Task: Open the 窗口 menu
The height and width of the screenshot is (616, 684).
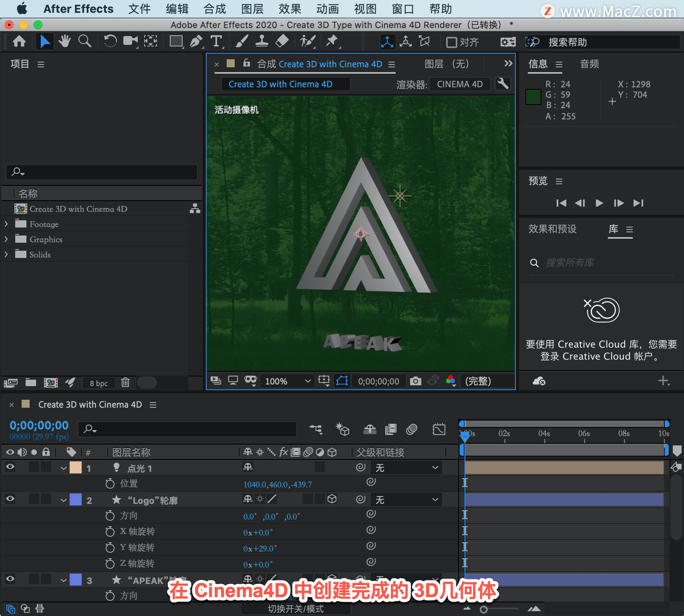Action: coord(403,9)
